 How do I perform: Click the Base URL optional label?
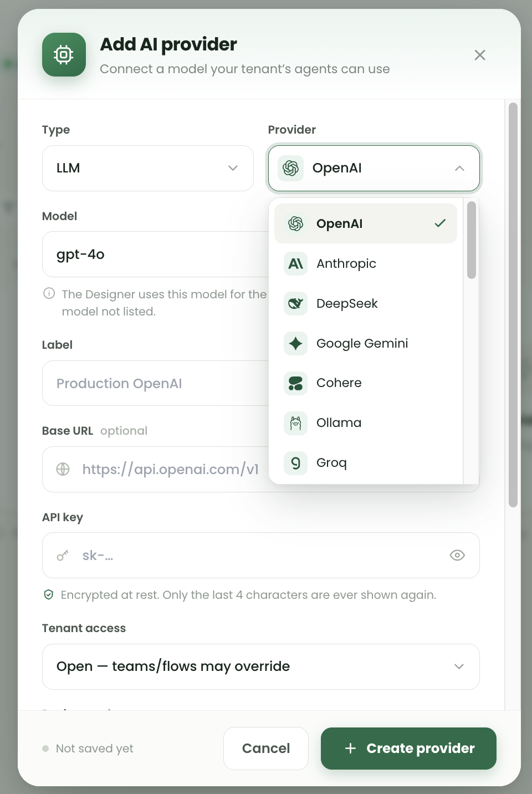[124, 431]
